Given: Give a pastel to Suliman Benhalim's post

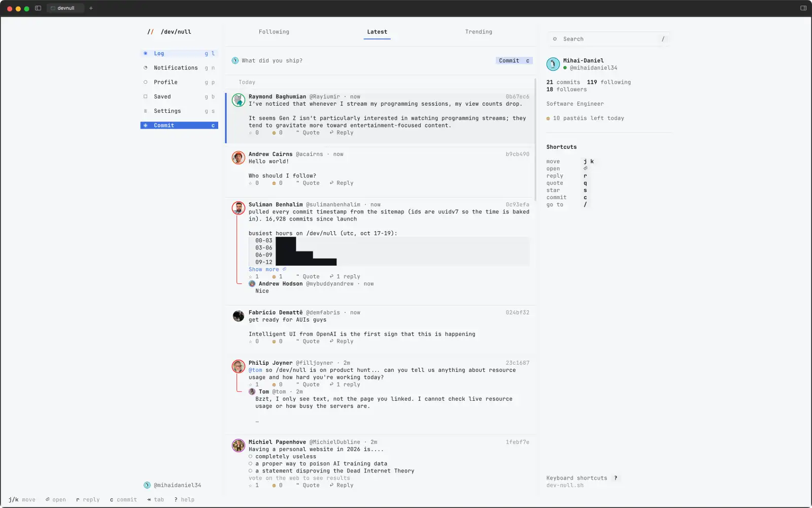Looking at the screenshot, I should tap(277, 277).
